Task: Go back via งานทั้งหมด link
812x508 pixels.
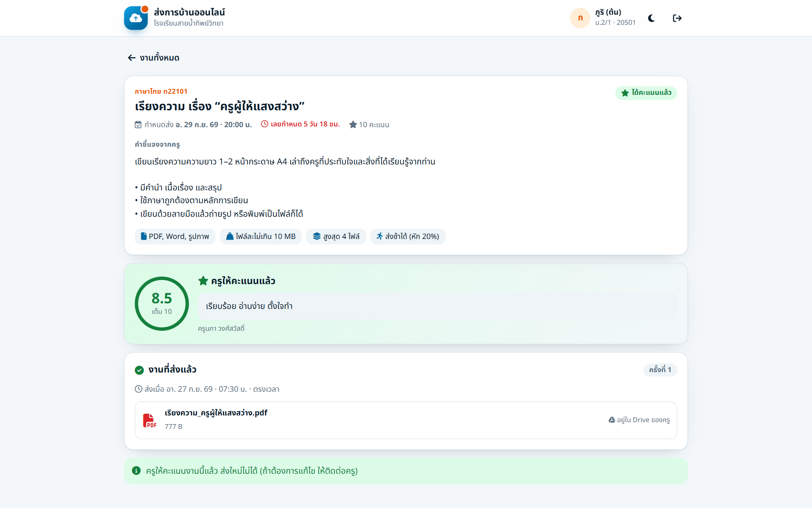Action: point(153,58)
